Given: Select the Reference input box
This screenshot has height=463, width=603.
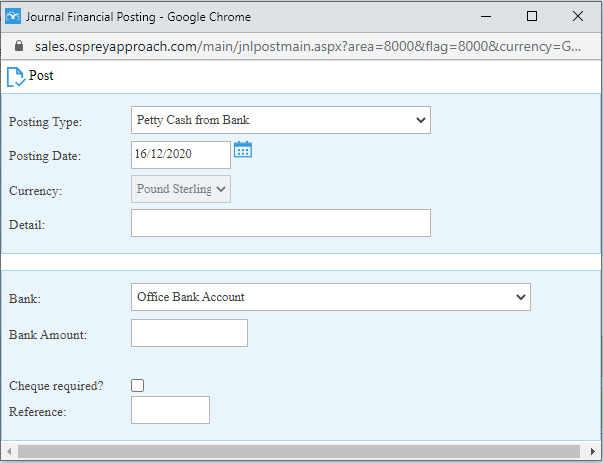Looking at the screenshot, I should click(170, 410).
